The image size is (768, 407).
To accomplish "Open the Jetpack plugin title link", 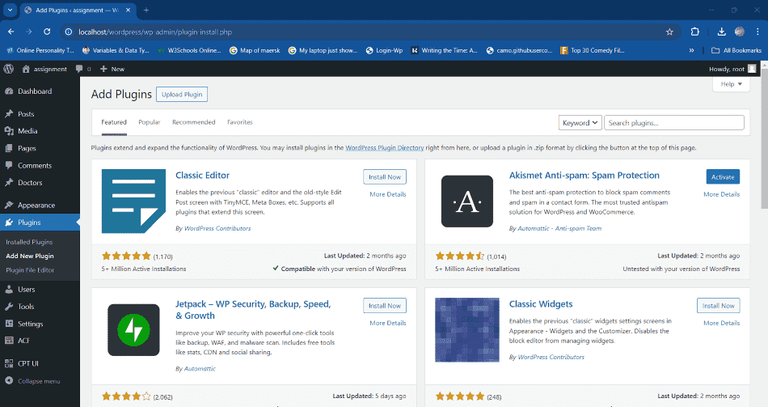I will pos(253,310).
